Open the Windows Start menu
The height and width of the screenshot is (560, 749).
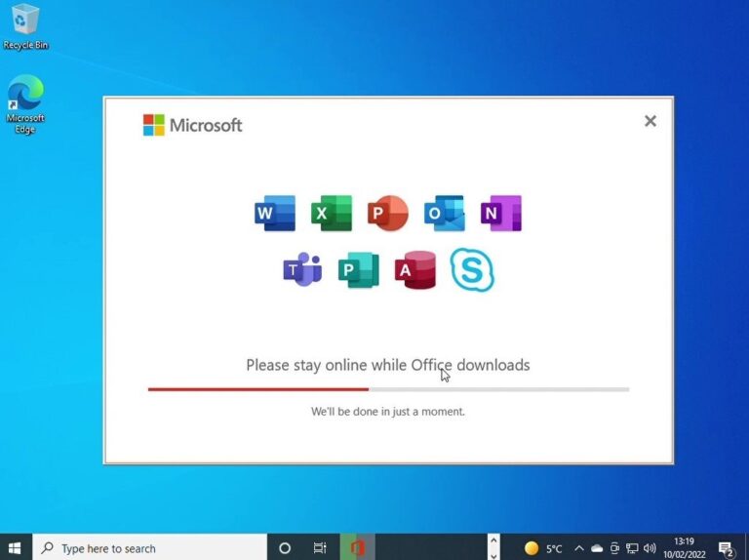[x=15, y=548]
